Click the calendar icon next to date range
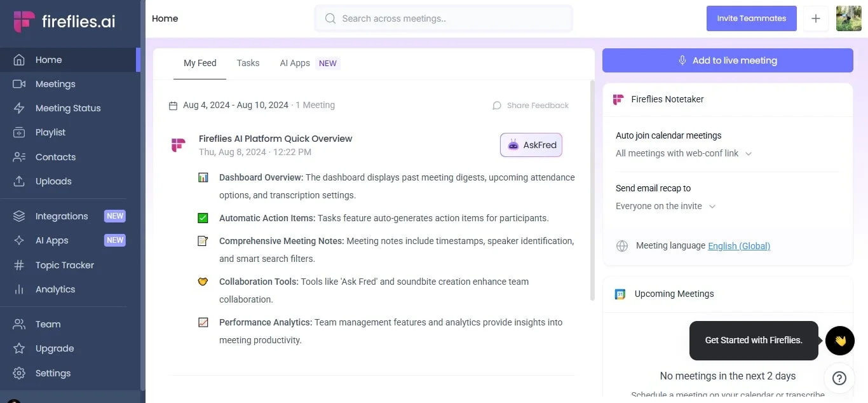The image size is (868, 403). coord(173,106)
